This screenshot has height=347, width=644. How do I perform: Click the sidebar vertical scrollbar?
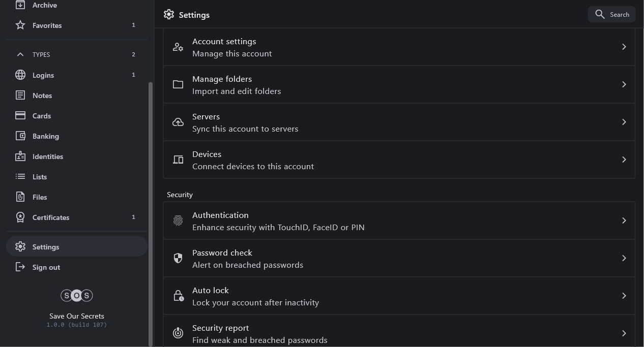151,213
